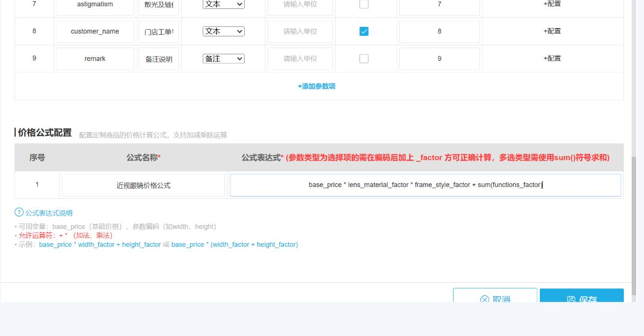The height and width of the screenshot is (336, 644).
Task: Click the example formula base_price * width_factor + height_factor
Action: click(x=100, y=244)
